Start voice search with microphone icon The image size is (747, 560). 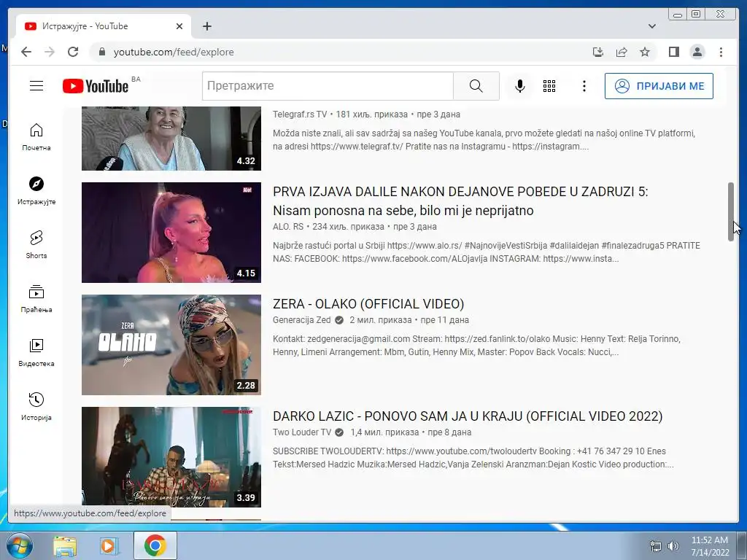[519, 86]
